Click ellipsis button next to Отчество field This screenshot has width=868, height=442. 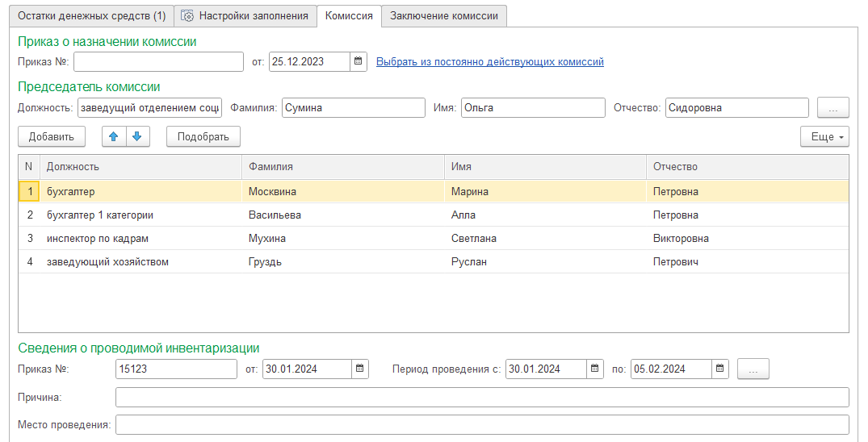tap(832, 108)
